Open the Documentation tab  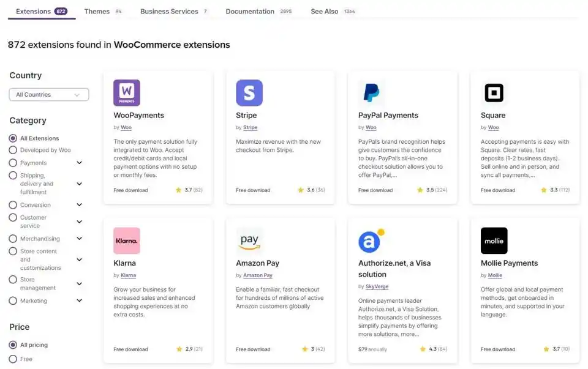[250, 12]
